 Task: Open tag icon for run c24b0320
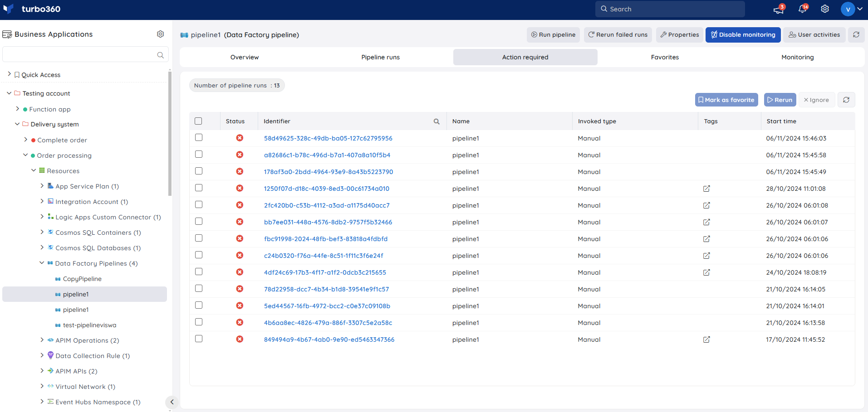click(x=706, y=256)
